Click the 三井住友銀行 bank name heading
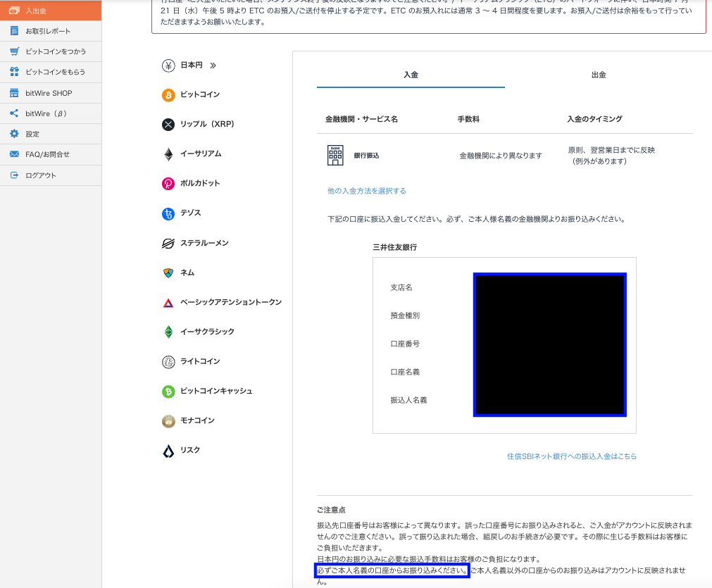Screen dimensions: 712x588 395,247
